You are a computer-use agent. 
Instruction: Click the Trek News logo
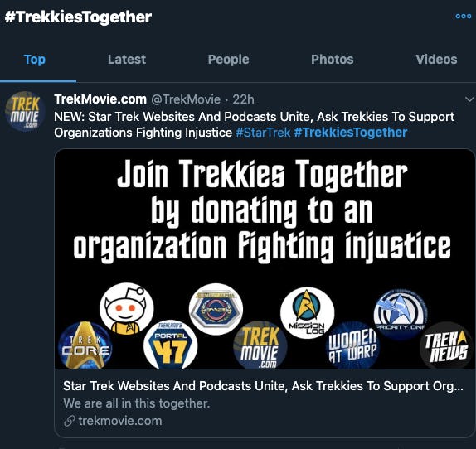[446, 345]
